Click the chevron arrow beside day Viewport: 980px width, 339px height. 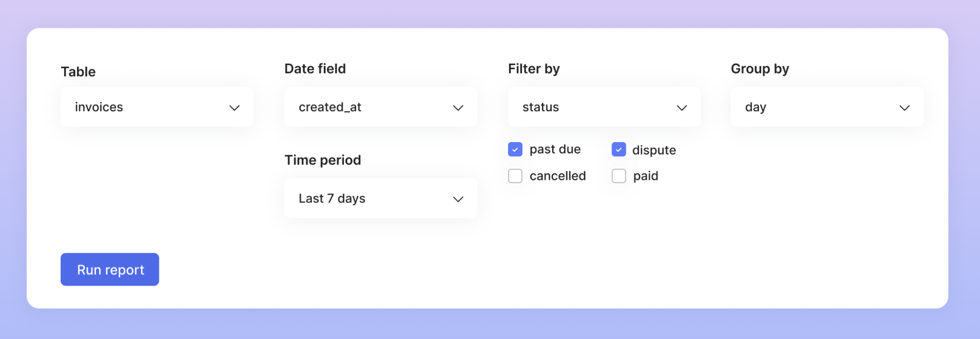(905, 108)
